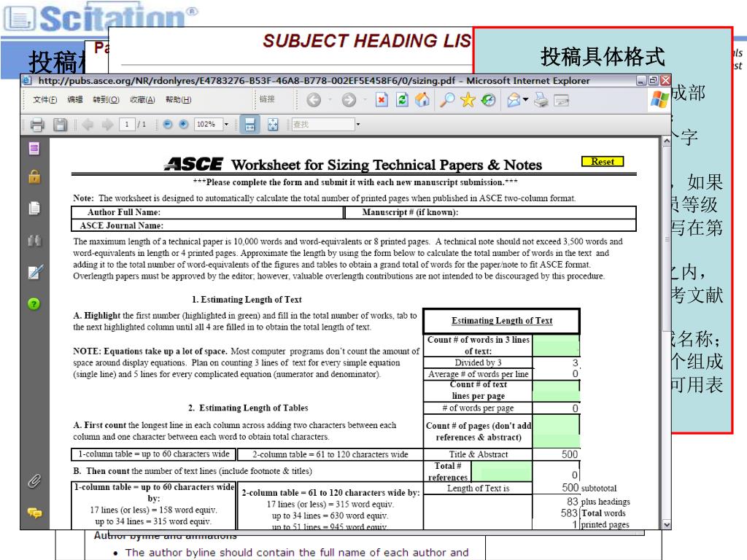Screen dimensions: 747x560
Task: Toggle scrolling page fit-width mode
Action: (x=249, y=125)
